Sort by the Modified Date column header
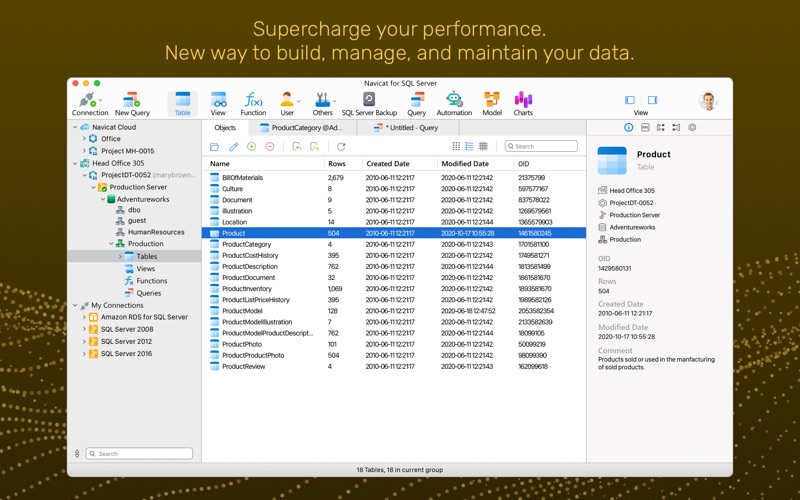This screenshot has width=800, height=500. coord(475,164)
